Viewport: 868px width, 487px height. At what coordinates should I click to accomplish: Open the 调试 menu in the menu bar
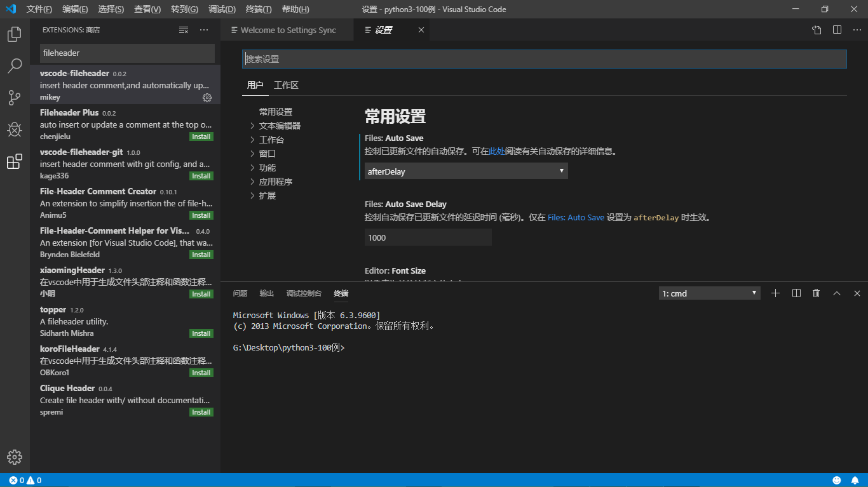[x=221, y=9]
